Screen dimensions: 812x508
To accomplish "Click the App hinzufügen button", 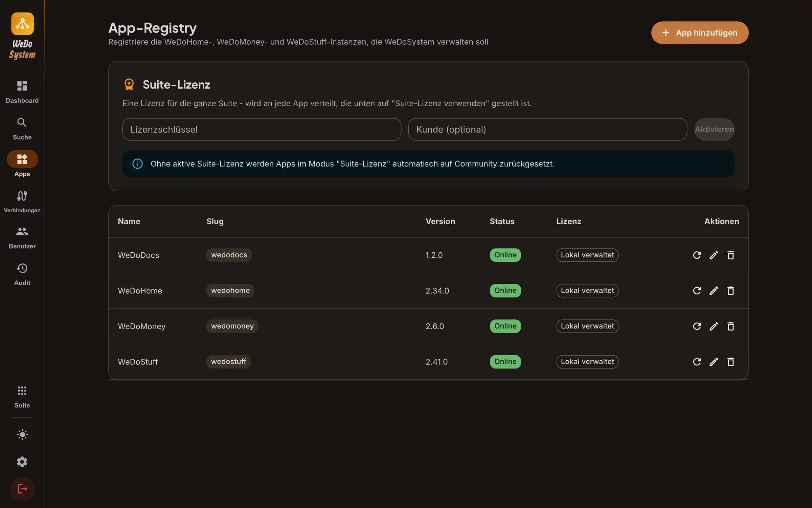I will [700, 33].
